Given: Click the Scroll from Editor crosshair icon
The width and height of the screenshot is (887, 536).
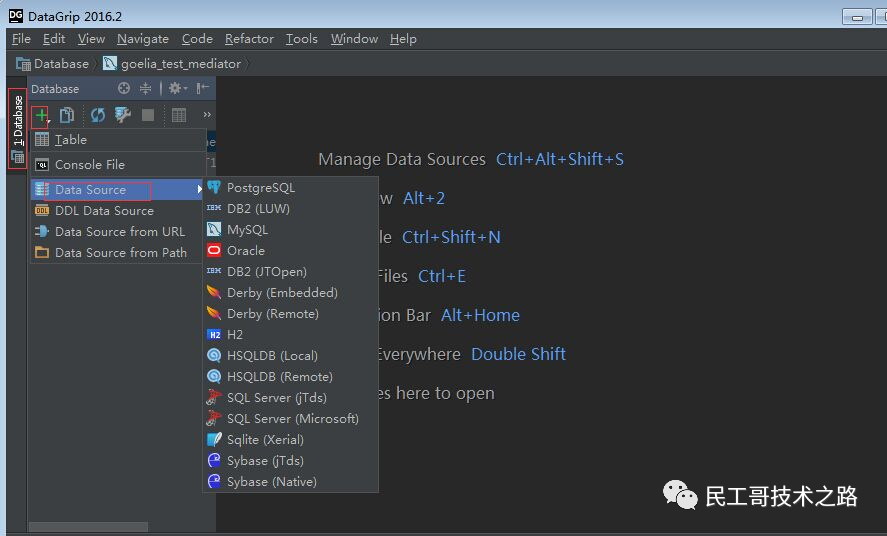Looking at the screenshot, I should point(124,88).
